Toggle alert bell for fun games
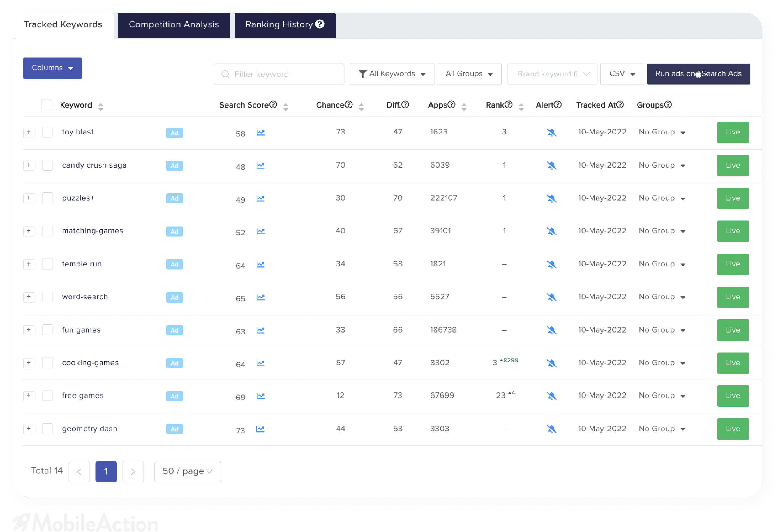Viewport: 783px width, 532px height. tap(551, 330)
